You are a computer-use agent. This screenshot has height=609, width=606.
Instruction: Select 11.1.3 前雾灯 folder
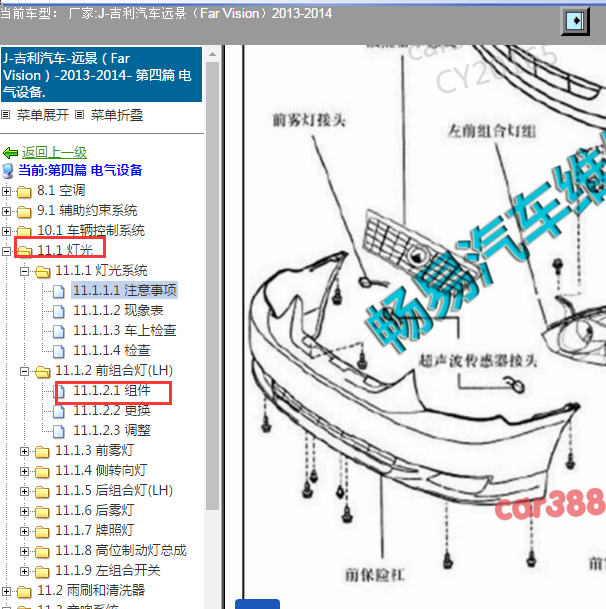94,451
